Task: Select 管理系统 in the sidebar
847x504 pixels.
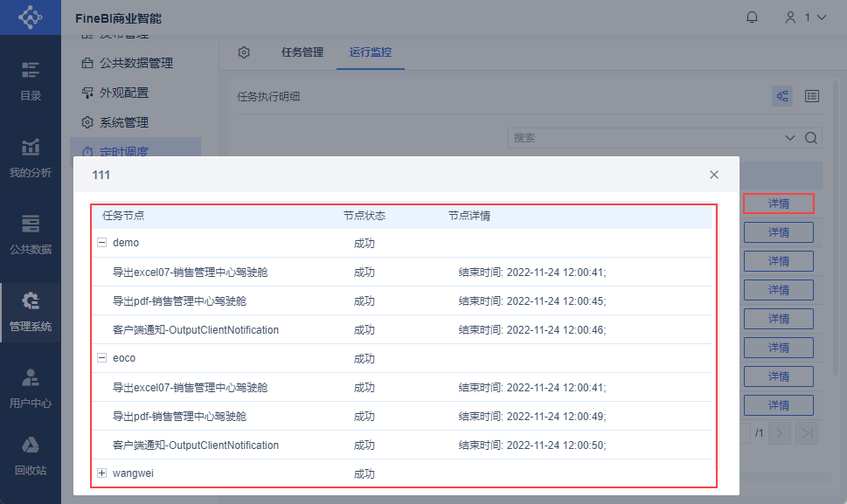Action: tap(31, 313)
